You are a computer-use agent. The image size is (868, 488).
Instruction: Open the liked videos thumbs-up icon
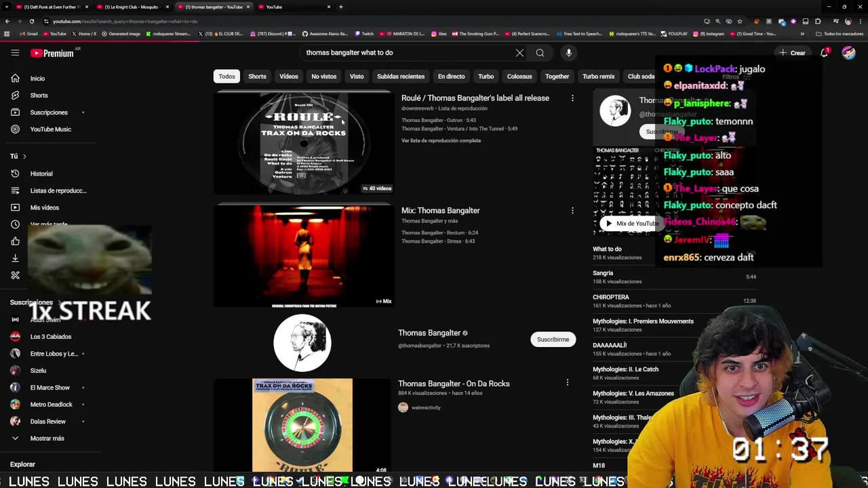coord(15,241)
